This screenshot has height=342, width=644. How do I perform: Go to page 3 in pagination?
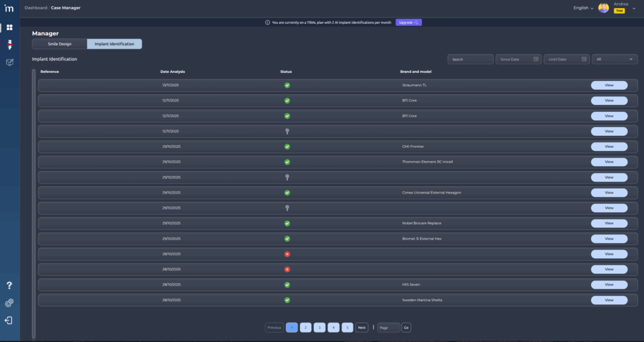tap(319, 328)
